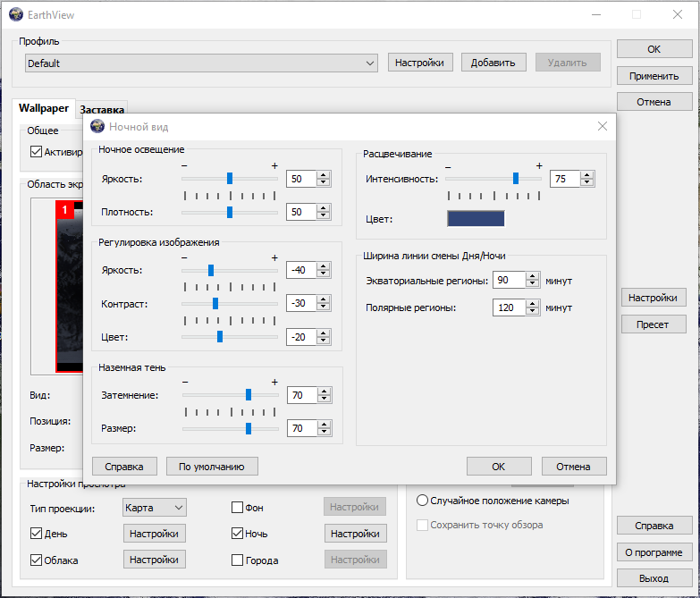Click the Плотность value field

[301, 212]
